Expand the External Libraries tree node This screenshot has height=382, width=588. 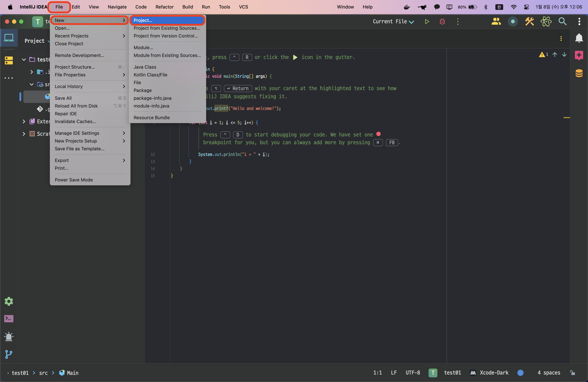pyautogui.click(x=24, y=121)
